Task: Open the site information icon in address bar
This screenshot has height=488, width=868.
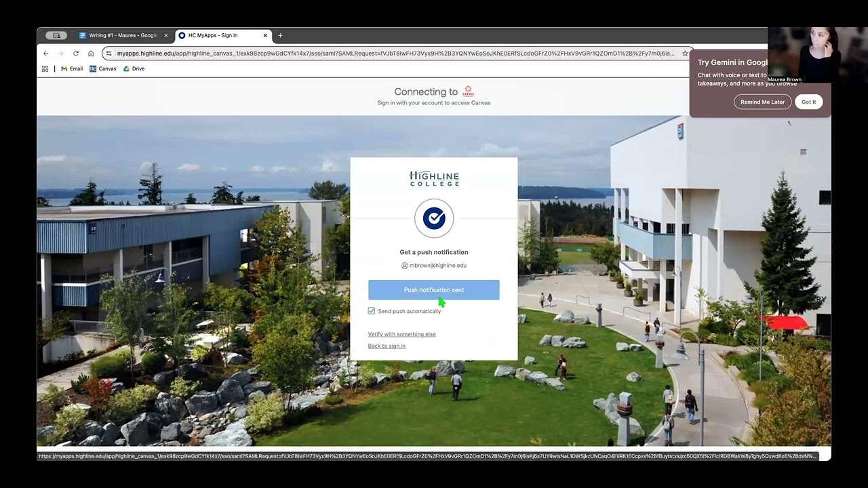Action: tap(108, 53)
